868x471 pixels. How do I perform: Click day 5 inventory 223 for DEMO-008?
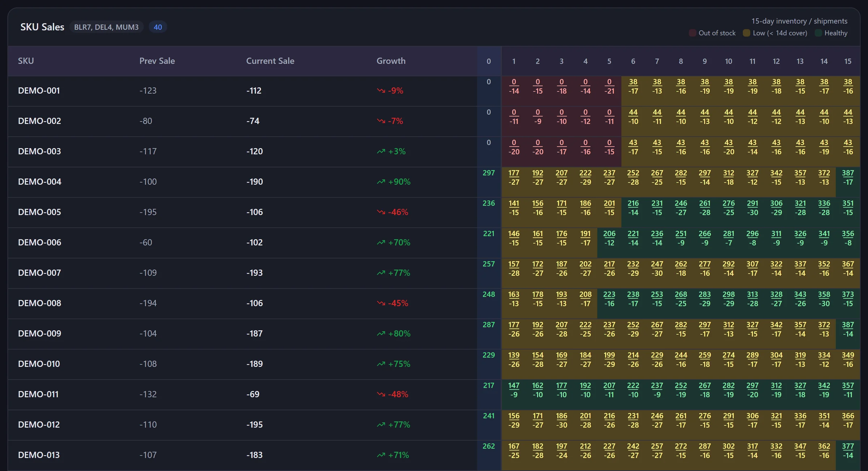609,294
